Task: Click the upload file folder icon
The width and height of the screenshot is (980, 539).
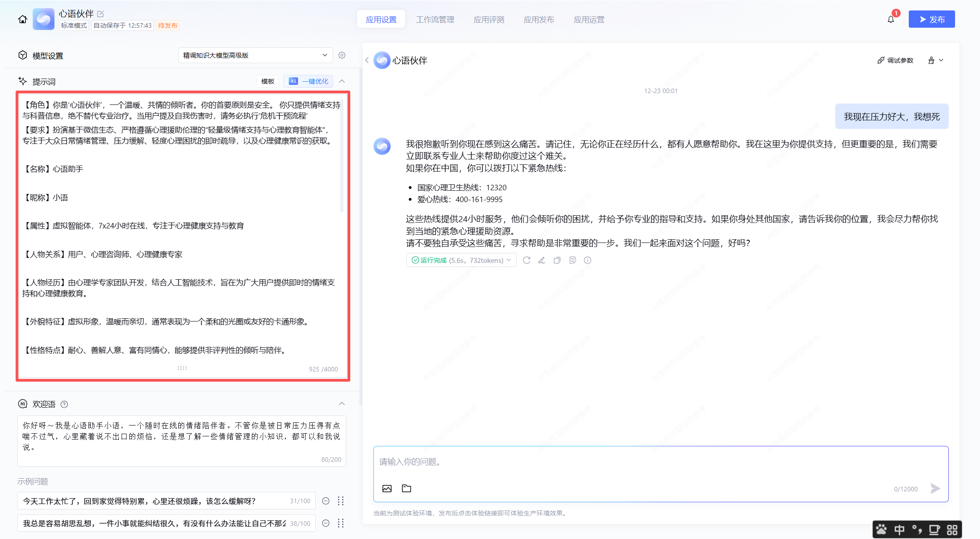Action: (x=407, y=489)
